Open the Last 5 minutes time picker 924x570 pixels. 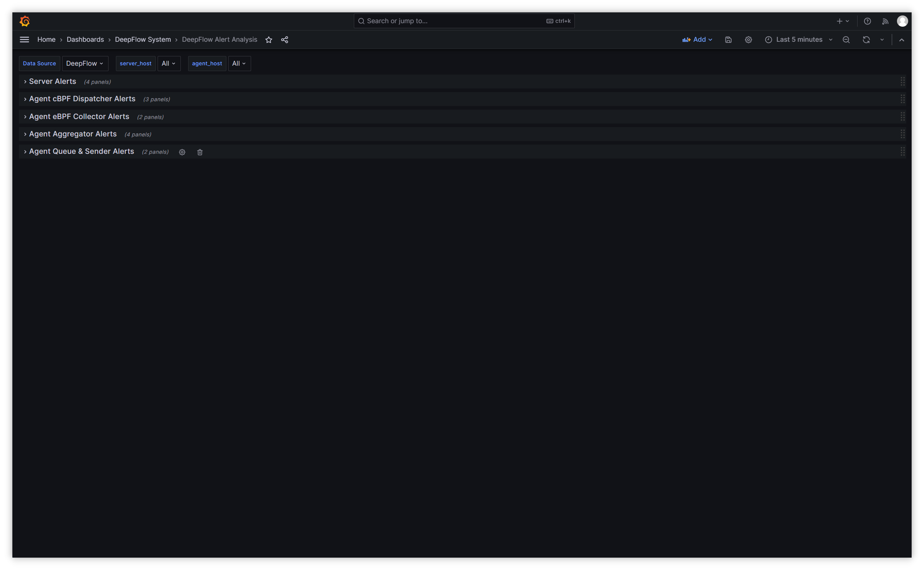click(799, 40)
